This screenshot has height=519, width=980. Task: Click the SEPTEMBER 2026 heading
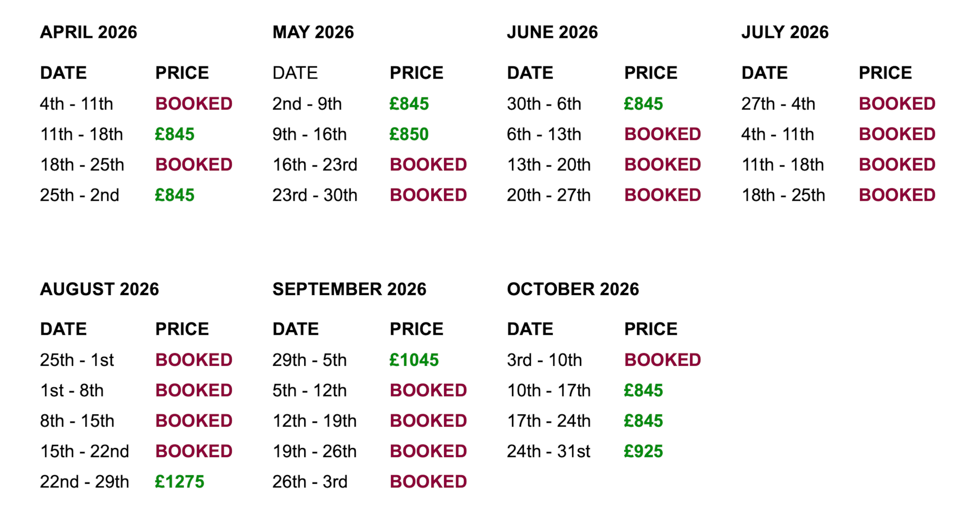[x=349, y=289]
